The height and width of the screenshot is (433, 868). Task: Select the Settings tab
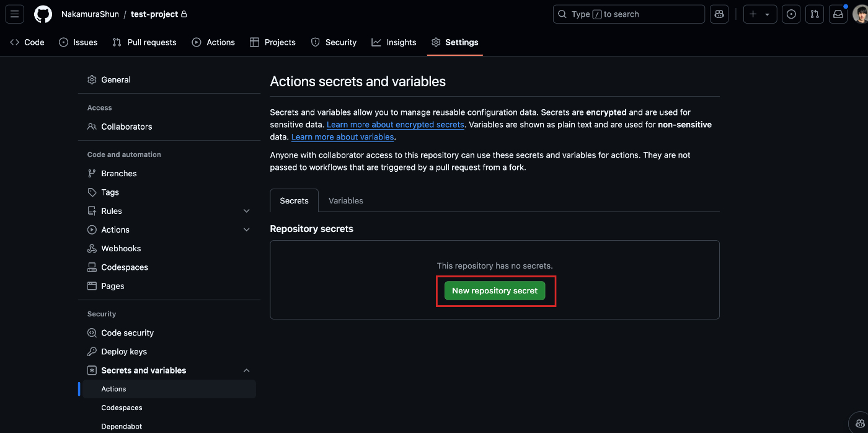pos(455,42)
